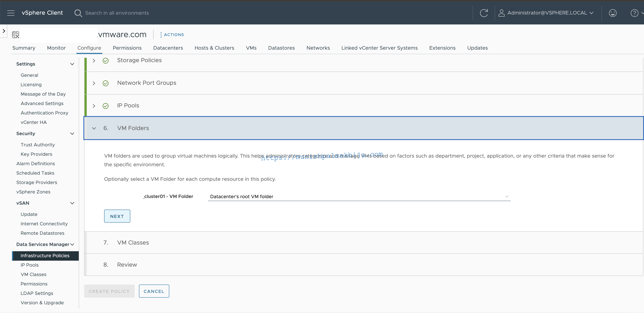Open VM Classes in the sidebar
Image resolution: width=644 pixels, height=313 pixels.
tap(34, 275)
